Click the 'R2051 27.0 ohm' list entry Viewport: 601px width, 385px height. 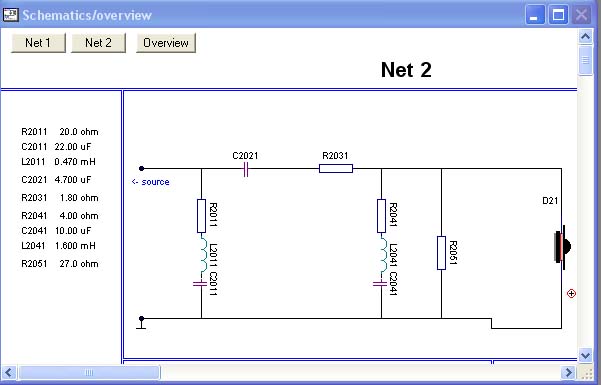pos(60,263)
